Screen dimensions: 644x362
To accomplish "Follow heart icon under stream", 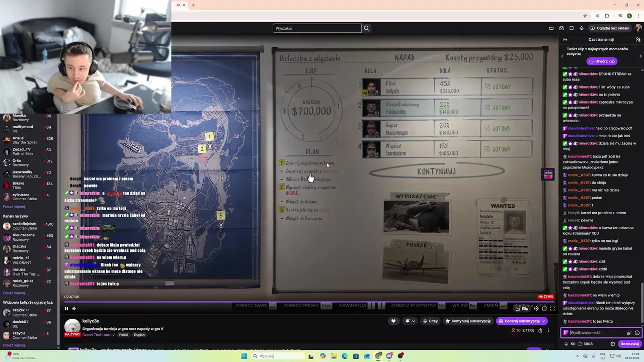I will coord(393,321).
